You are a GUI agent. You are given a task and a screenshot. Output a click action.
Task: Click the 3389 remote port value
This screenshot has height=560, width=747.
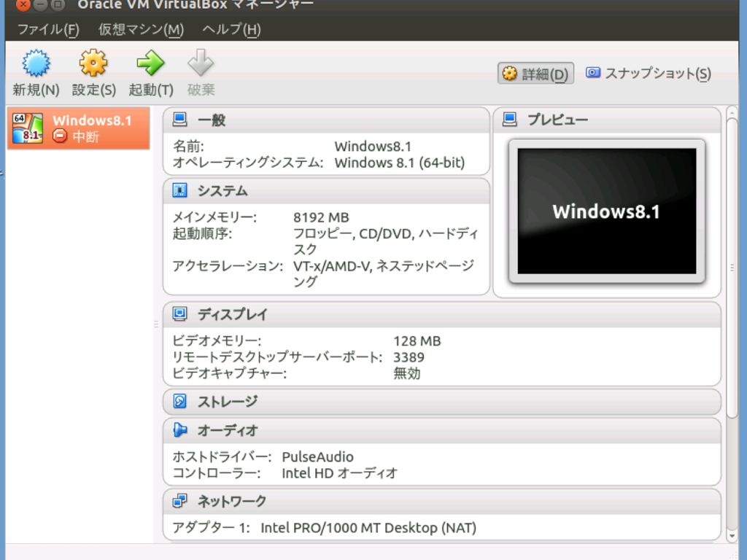tap(409, 357)
